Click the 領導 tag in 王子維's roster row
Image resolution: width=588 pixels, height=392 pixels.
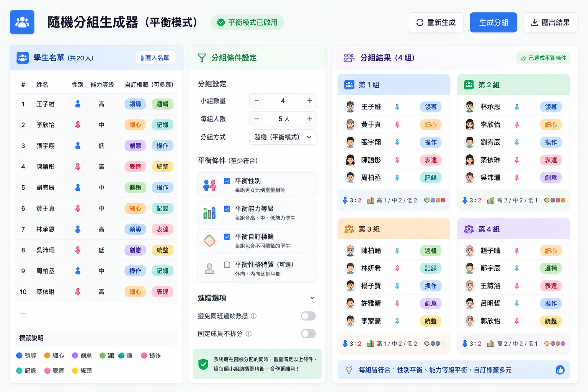pos(135,104)
